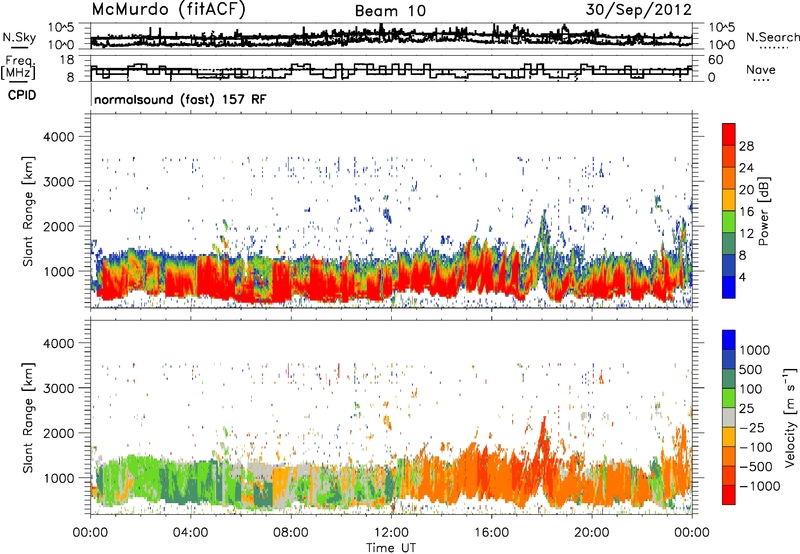Click the 'Beam 10' heading
Viewport: 800px width, 554px height.
[x=390, y=11]
